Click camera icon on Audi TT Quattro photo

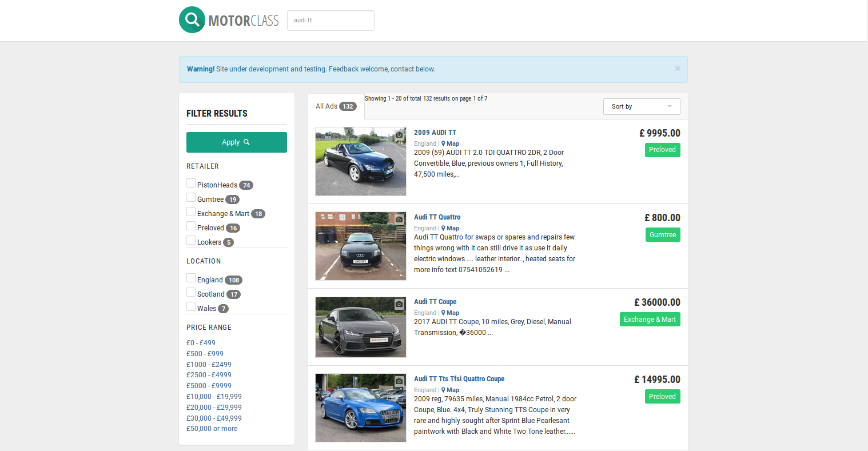point(399,219)
